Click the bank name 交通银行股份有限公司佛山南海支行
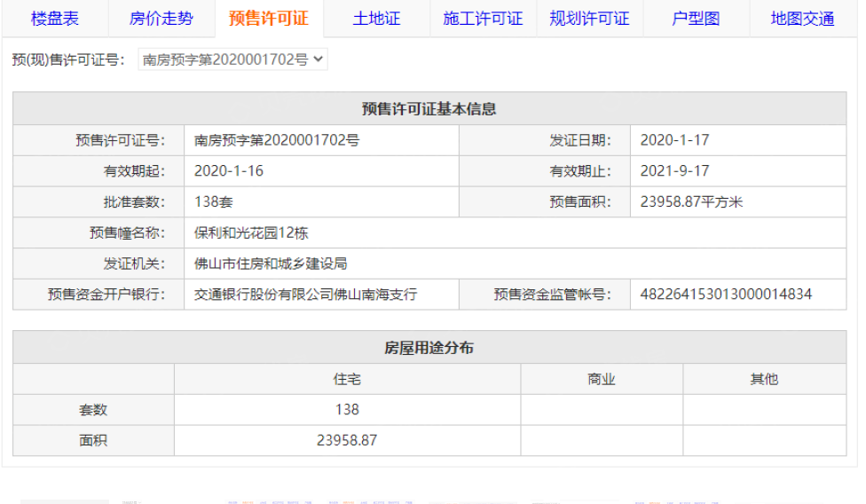866x504 pixels. 305,295
